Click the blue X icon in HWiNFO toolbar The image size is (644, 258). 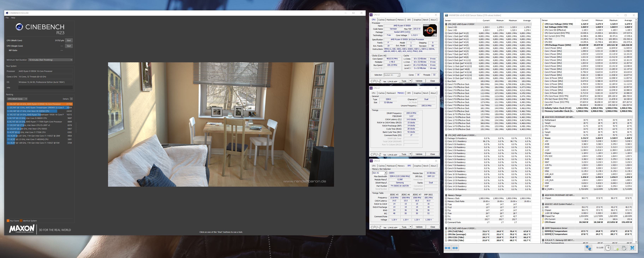click(633, 248)
